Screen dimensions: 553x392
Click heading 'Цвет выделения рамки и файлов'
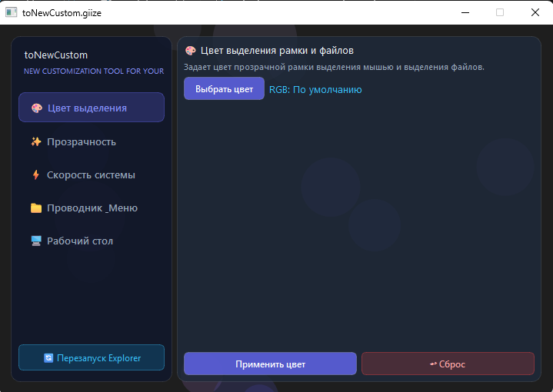coord(277,51)
